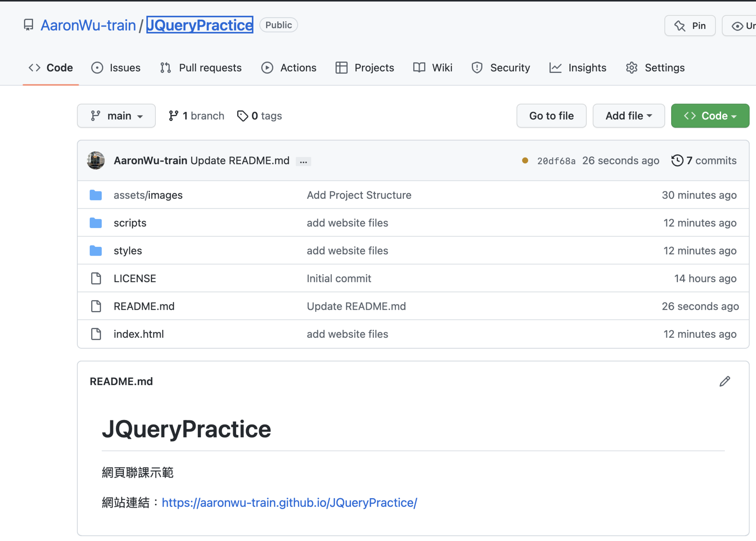Open scripts row add website files commit
The width and height of the screenshot is (756, 541).
348,223
